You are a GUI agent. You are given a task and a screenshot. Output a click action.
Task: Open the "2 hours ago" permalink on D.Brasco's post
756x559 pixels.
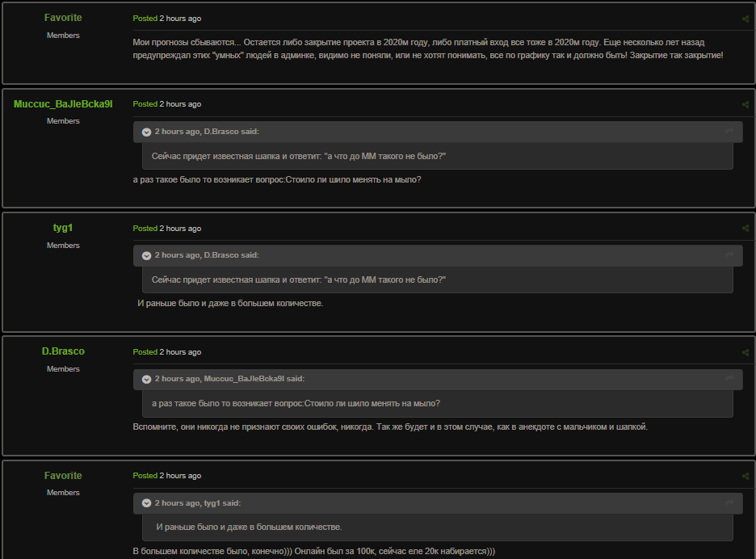[x=180, y=352]
